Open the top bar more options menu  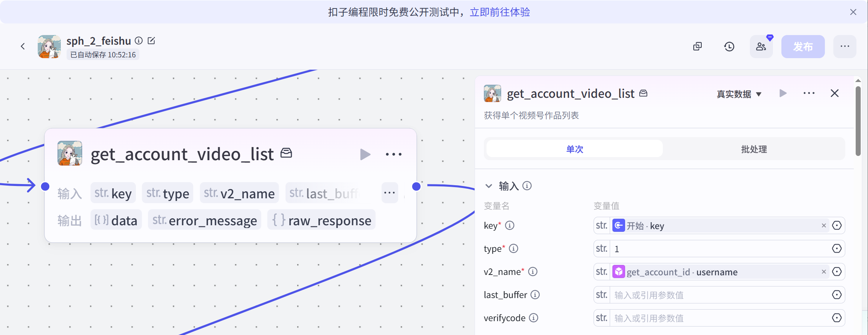845,47
